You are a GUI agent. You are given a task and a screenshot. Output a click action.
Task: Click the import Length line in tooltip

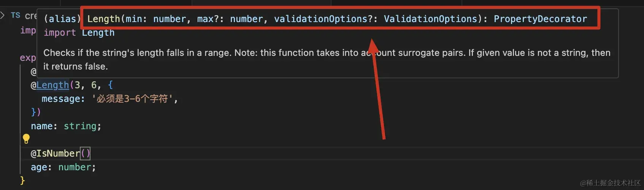point(79,33)
